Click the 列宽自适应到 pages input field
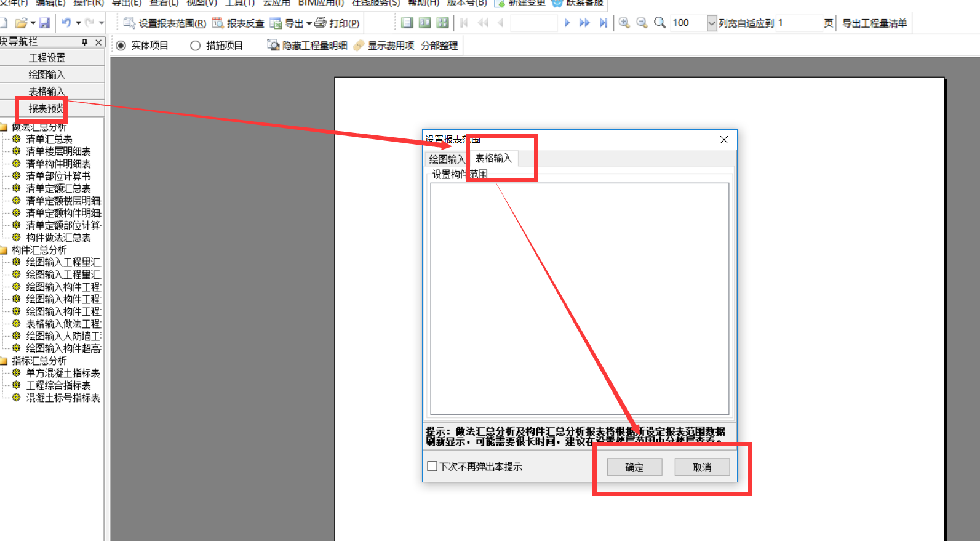The image size is (980, 541). pos(799,23)
